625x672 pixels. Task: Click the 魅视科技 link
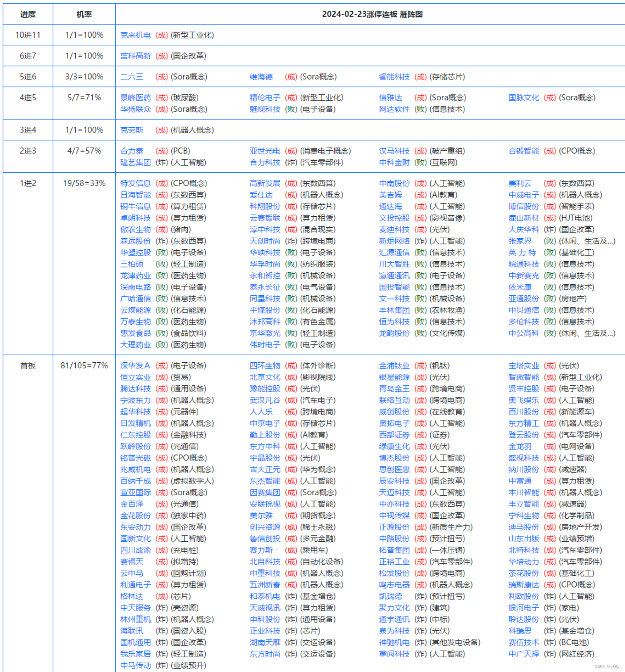click(x=265, y=109)
